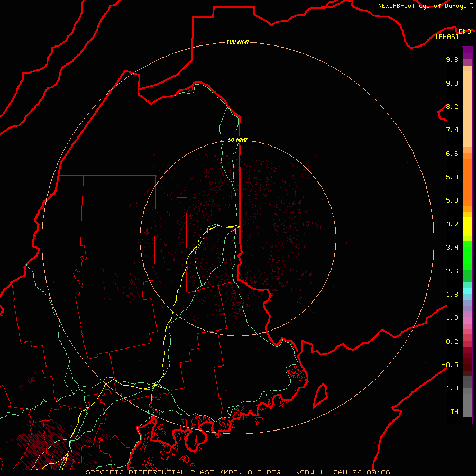476x476 pixels.
Task: Click the small offshore island outline
Action: coord(321,396)
